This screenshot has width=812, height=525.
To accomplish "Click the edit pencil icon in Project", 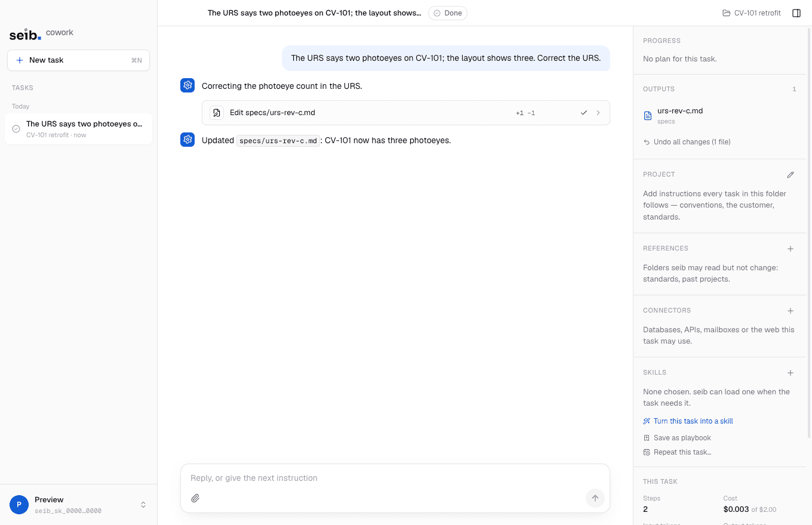I will pyautogui.click(x=791, y=175).
